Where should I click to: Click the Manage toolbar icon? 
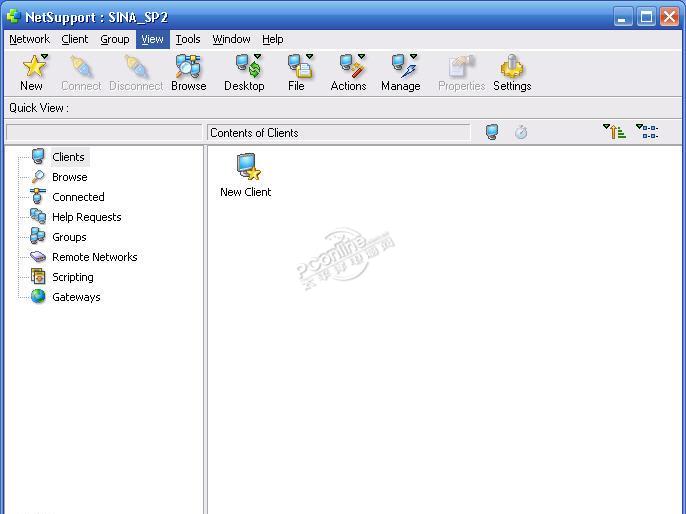coord(403,66)
